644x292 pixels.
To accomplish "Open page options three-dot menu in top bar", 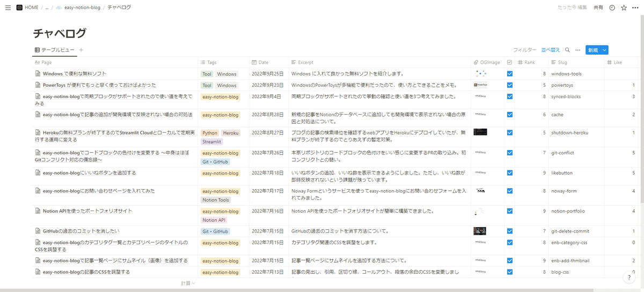I will [x=635, y=8].
